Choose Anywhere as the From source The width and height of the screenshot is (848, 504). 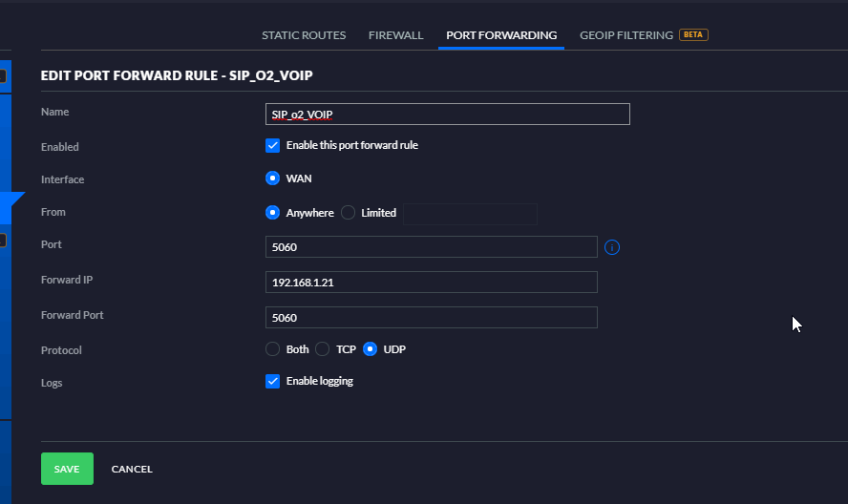[x=272, y=213]
